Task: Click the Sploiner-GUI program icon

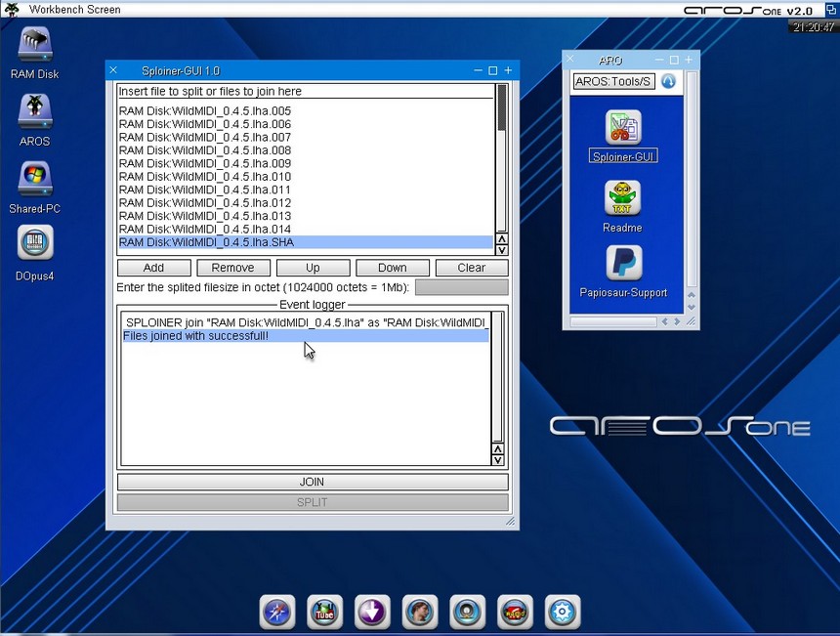Action: pos(622,129)
